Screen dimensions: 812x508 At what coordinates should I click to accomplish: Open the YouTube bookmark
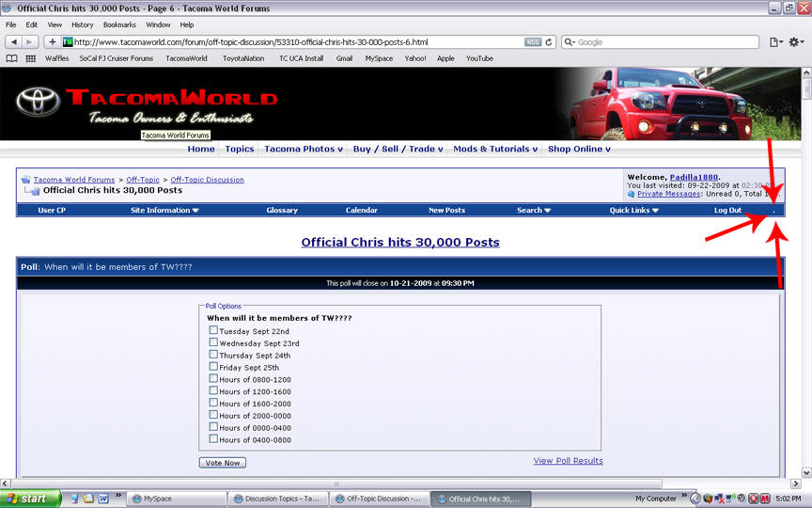click(479, 58)
